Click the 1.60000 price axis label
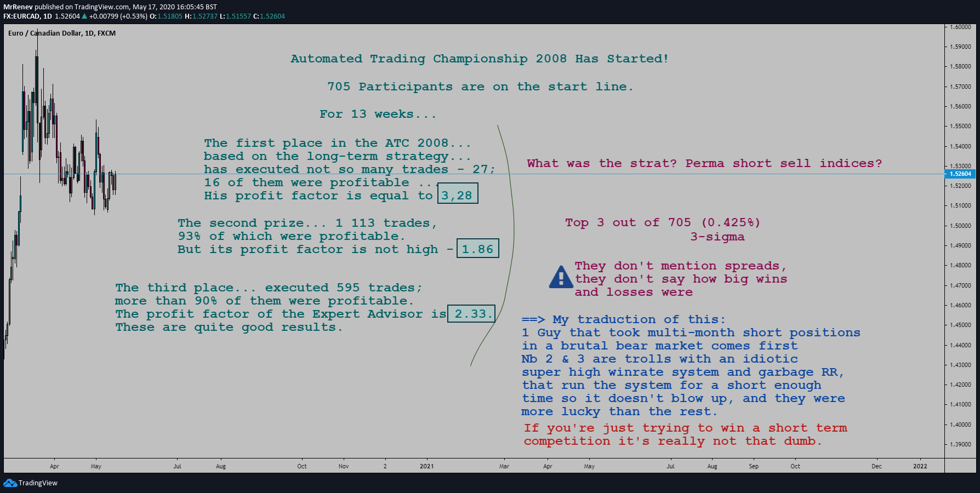 (960, 27)
